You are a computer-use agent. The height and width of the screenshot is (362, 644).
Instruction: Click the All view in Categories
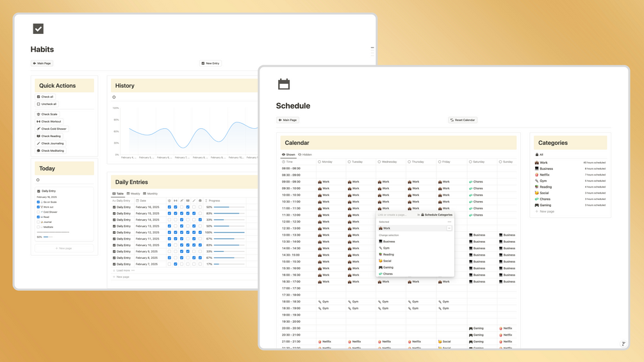(x=540, y=155)
